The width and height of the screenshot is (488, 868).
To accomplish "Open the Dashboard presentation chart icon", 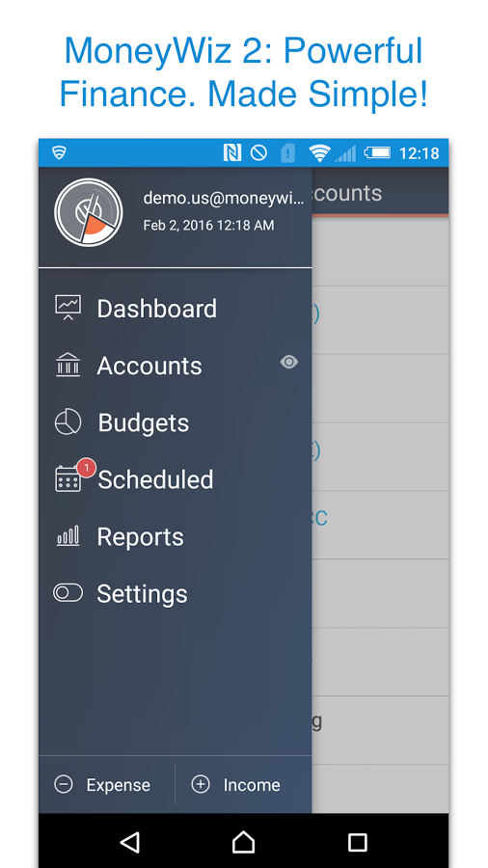I will (68, 308).
